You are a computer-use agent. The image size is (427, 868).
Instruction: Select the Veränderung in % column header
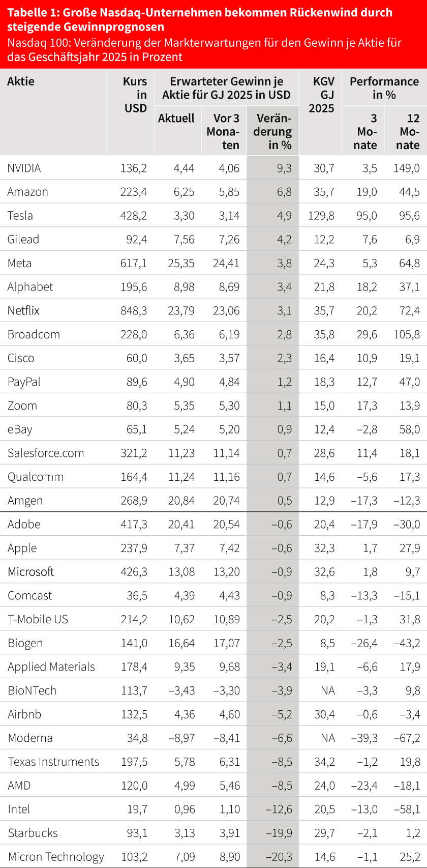pos(273,131)
